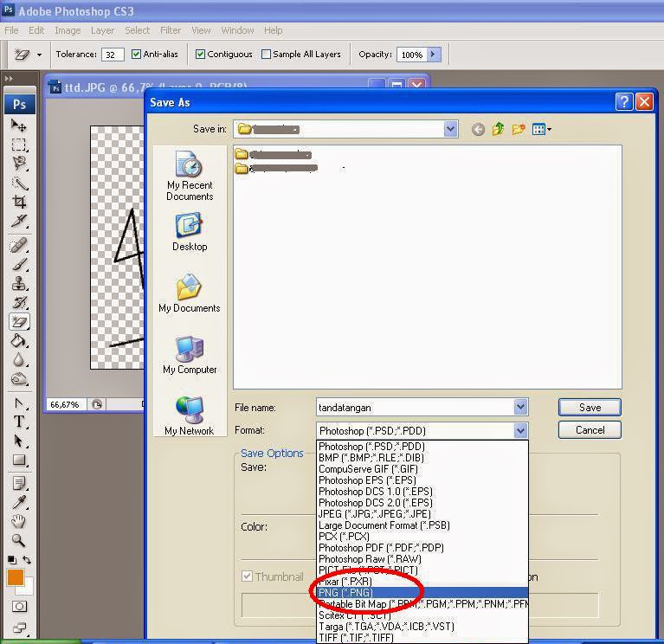Select the Zoom tool

[19, 540]
